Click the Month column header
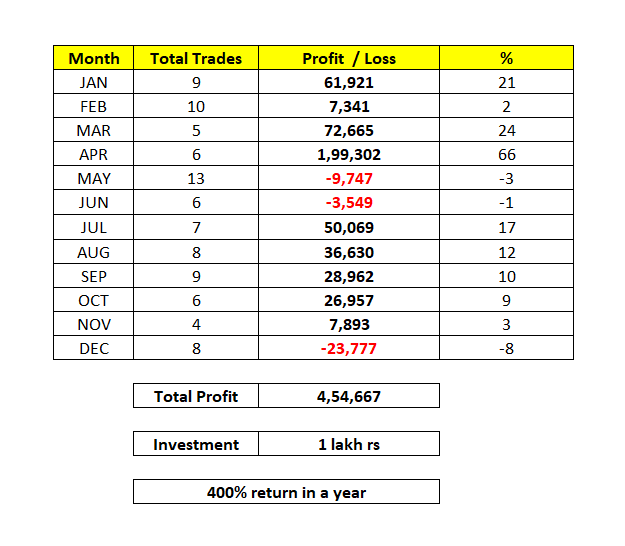This screenshot has height=546, width=625. click(x=93, y=58)
